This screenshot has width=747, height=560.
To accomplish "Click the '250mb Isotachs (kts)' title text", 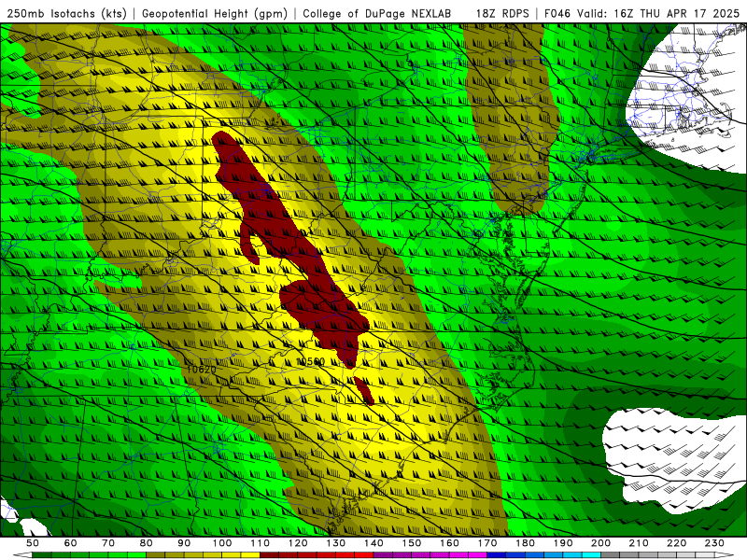I will (x=66, y=13).
